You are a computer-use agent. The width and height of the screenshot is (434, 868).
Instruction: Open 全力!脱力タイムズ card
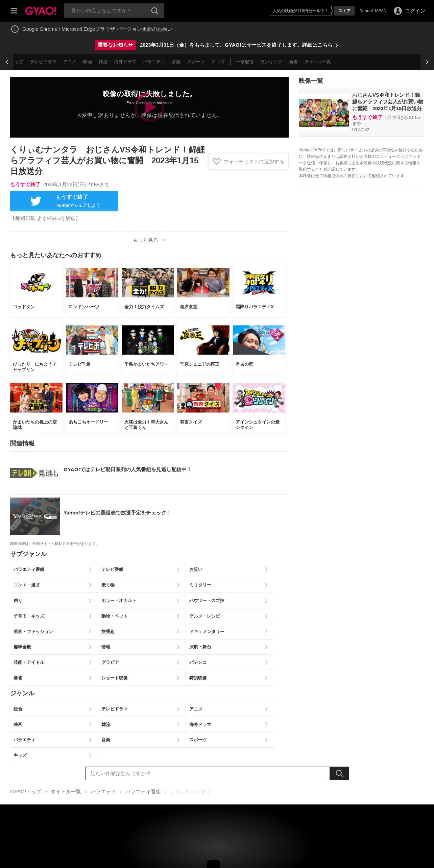coord(148,290)
